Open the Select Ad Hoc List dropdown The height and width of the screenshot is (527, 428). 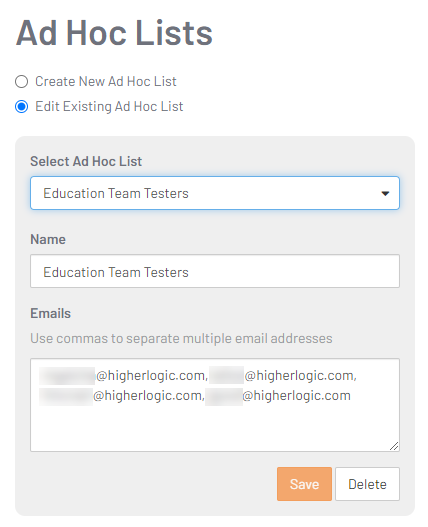pos(215,193)
